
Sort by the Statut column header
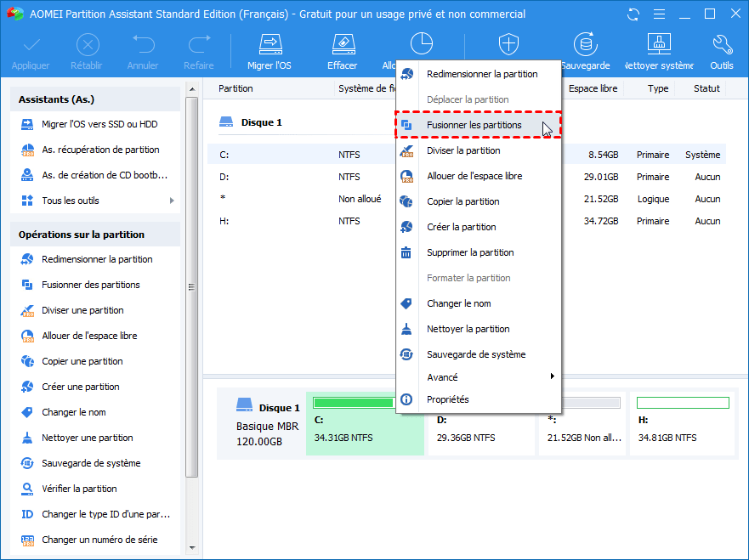(706, 88)
